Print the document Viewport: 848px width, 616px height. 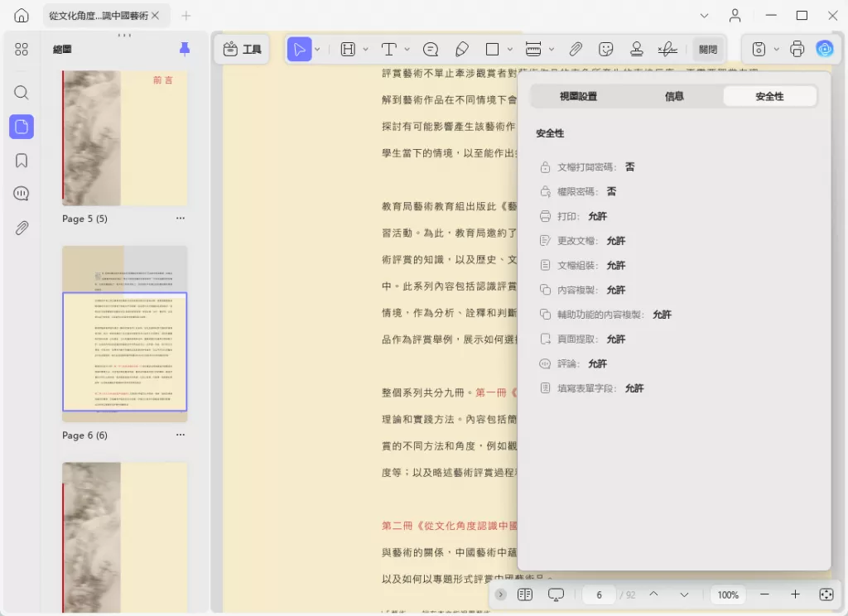pyautogui.click(x=797, y=49)
